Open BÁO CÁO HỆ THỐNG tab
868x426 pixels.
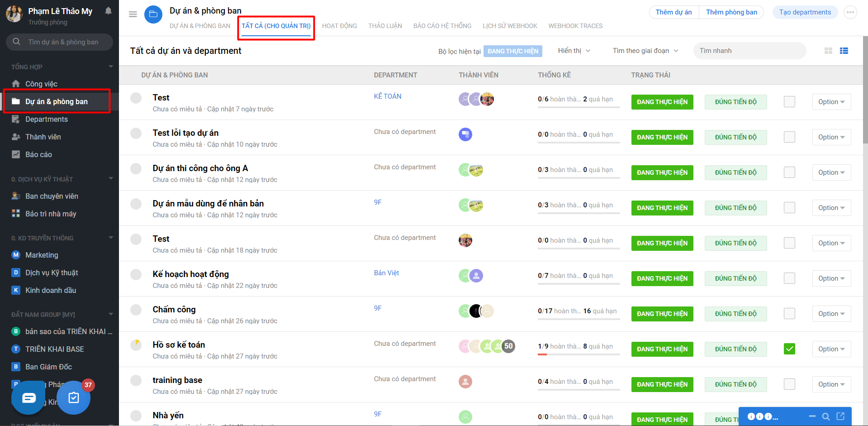[442, 26]
